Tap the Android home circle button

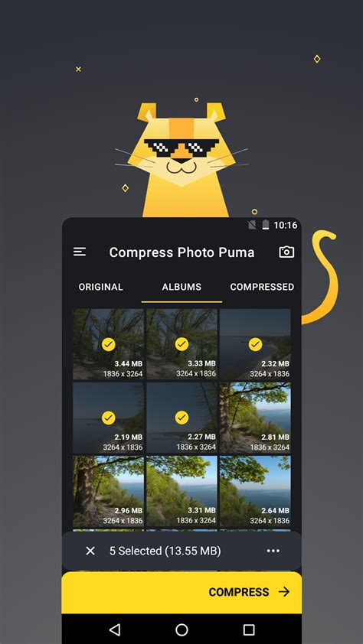pos(181,629)
